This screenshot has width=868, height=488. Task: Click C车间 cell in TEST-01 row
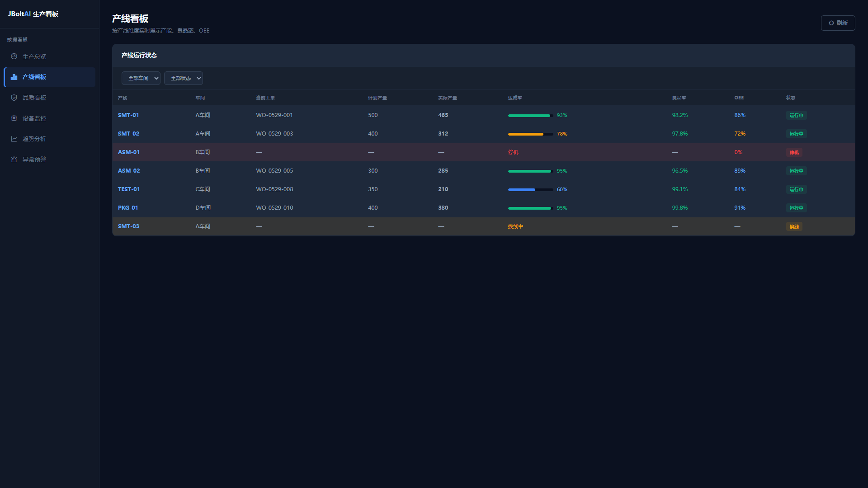203,189
